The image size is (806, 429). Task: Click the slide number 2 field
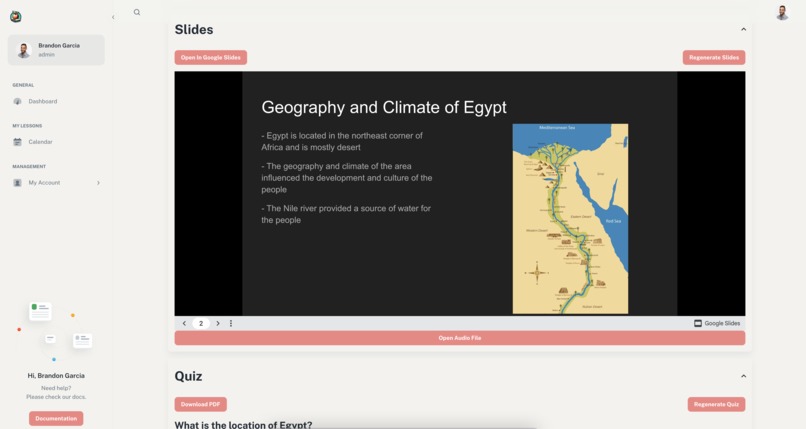click(201, 323)
